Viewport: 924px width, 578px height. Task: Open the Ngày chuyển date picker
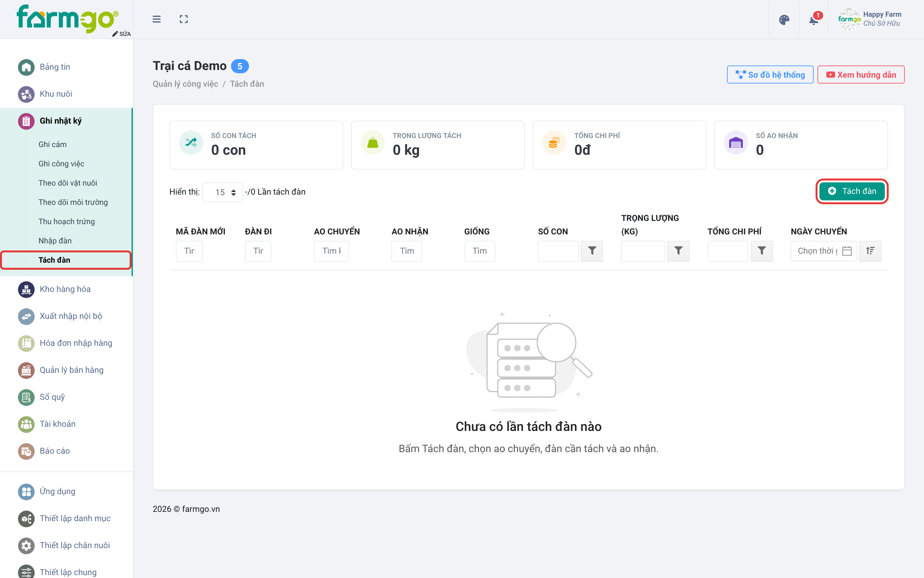(824, 251)
